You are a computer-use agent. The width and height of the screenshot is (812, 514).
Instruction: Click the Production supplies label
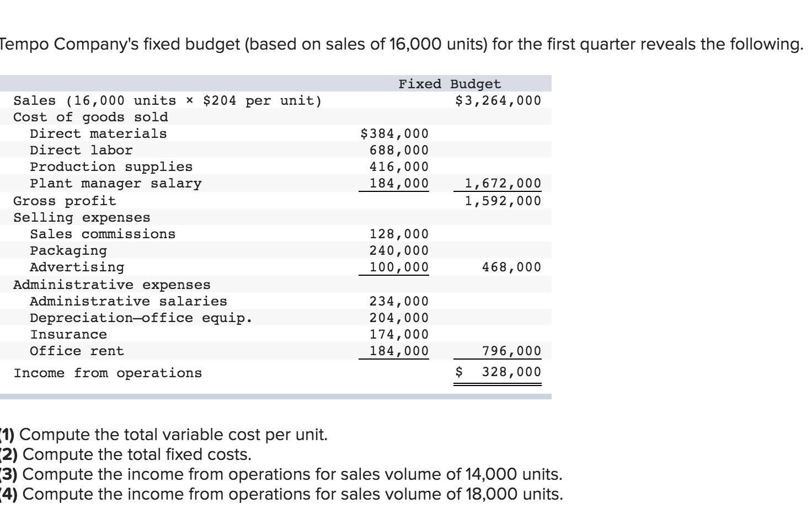tap(111, 167)
